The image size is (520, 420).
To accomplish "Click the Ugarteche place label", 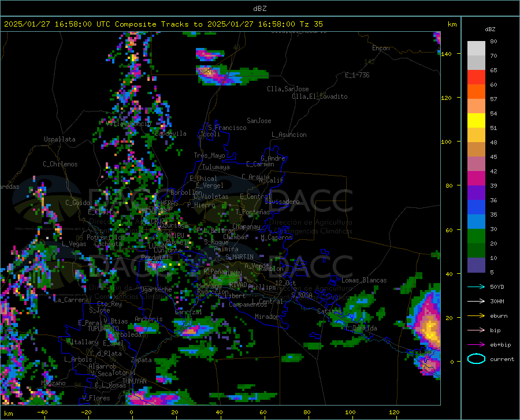I will 156,289.
